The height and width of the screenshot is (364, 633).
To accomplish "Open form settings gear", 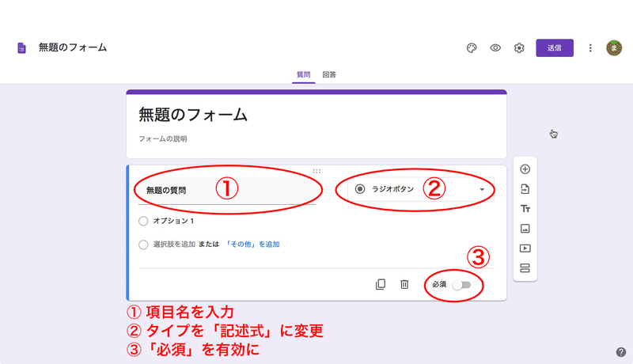I will pos(519,48).
